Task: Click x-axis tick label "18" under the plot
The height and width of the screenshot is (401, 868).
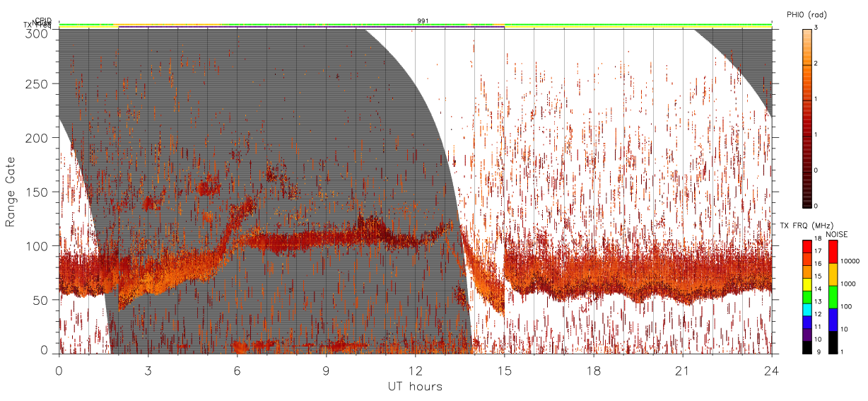Action: coord(594,371)
